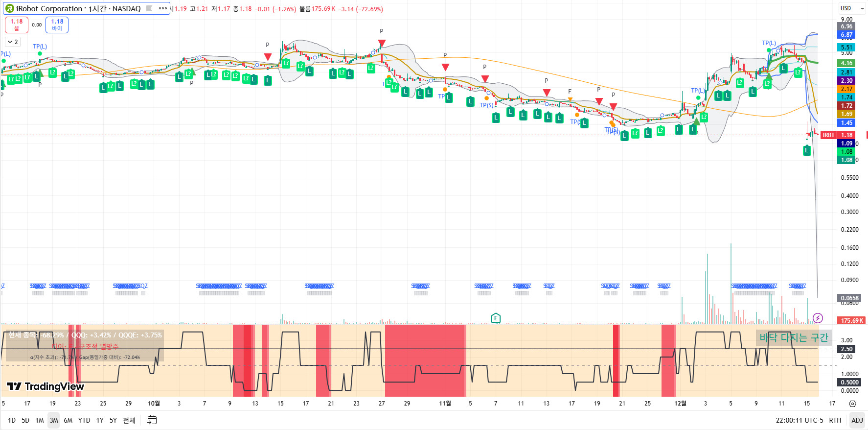This screenshot has width=868, height=430.
Task: Click the 볼륨 175.69K volume legend text
Action: (317, 9)
